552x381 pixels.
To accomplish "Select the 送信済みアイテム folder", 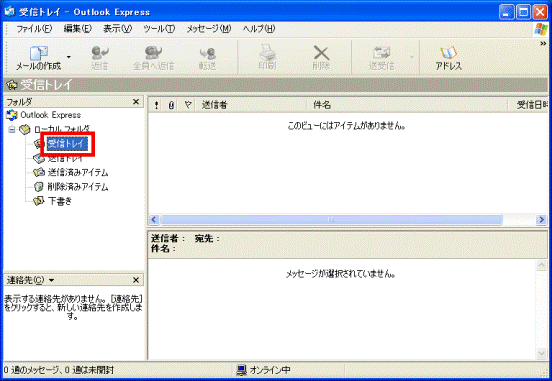I will tap(78, 173).
